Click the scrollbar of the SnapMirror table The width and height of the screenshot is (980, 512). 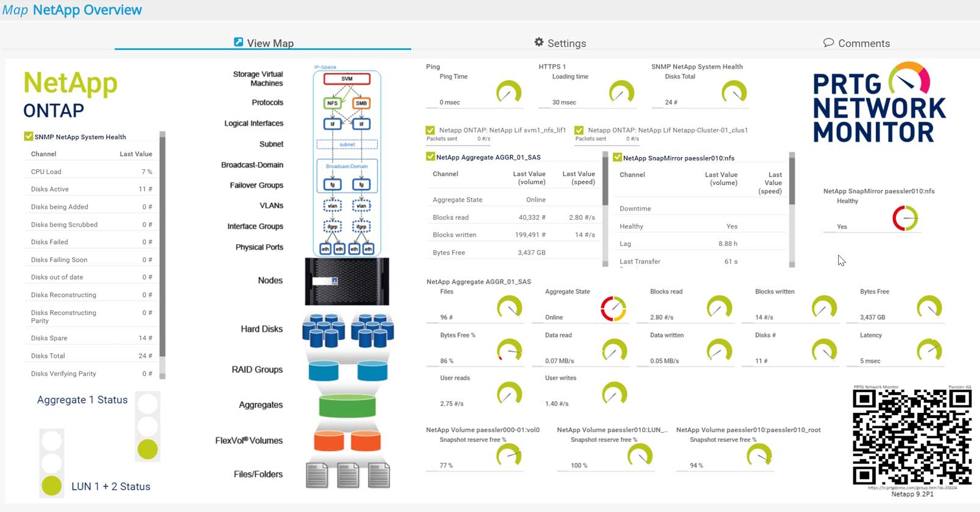click(792, 209)
